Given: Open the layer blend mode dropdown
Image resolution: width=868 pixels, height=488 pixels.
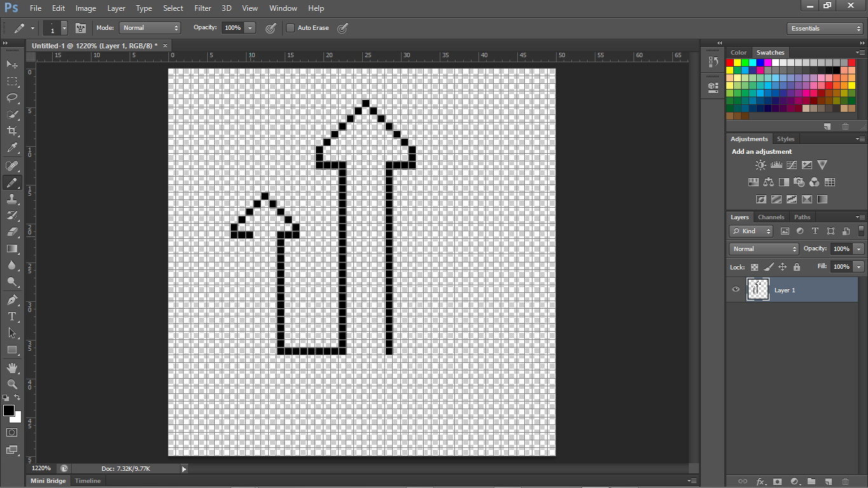Looking at the screenshot, I should point(764,249).
